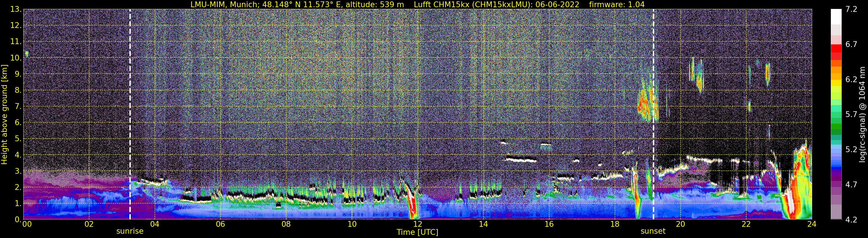Click the colorbar value '7.2'
This screenshot has width=868, height=238.
[851, 9]
